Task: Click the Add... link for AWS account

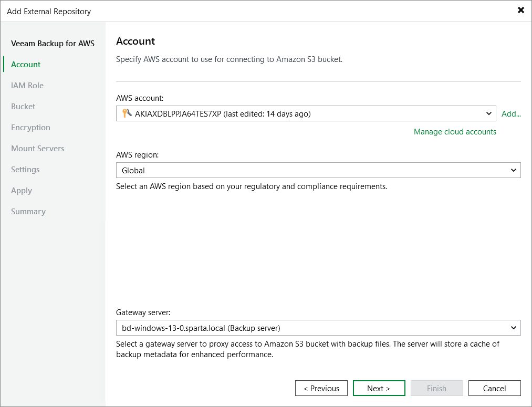Action: [511, 114]
